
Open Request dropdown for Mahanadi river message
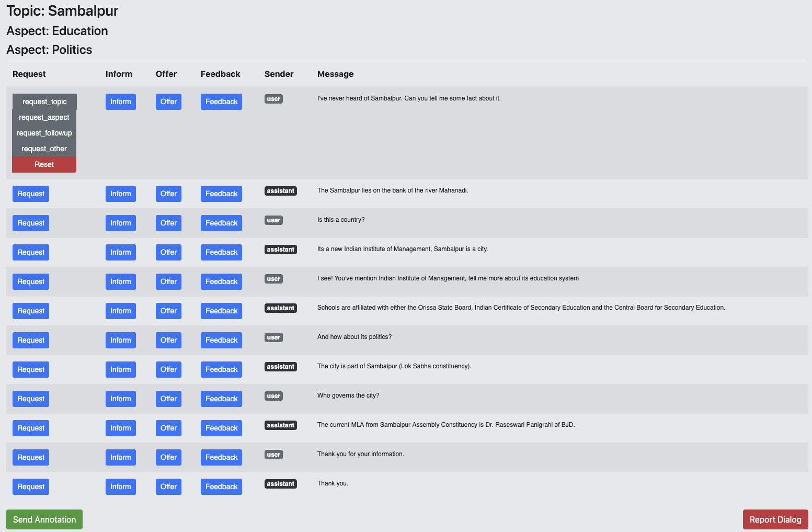31,194
